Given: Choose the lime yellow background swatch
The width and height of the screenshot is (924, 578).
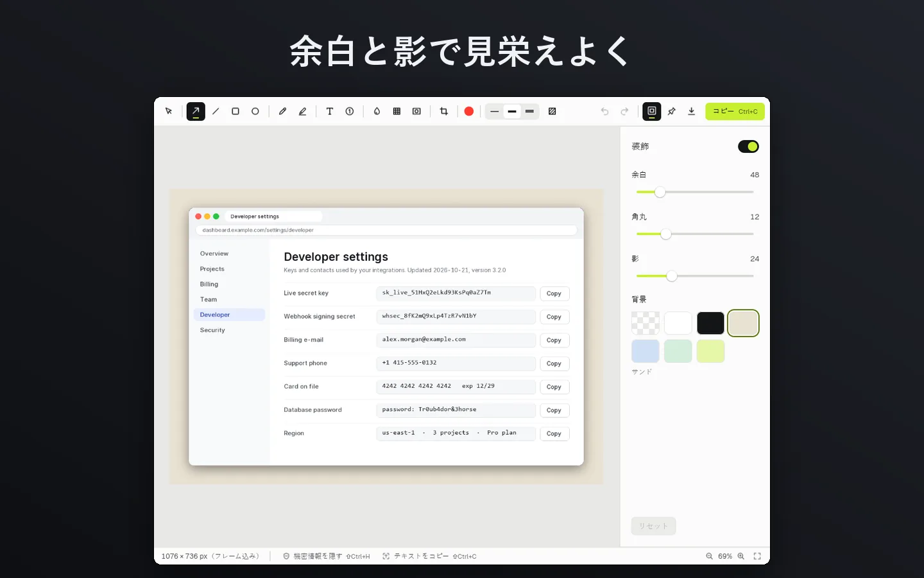Looking at the screenshot, I should pos(711,351).
